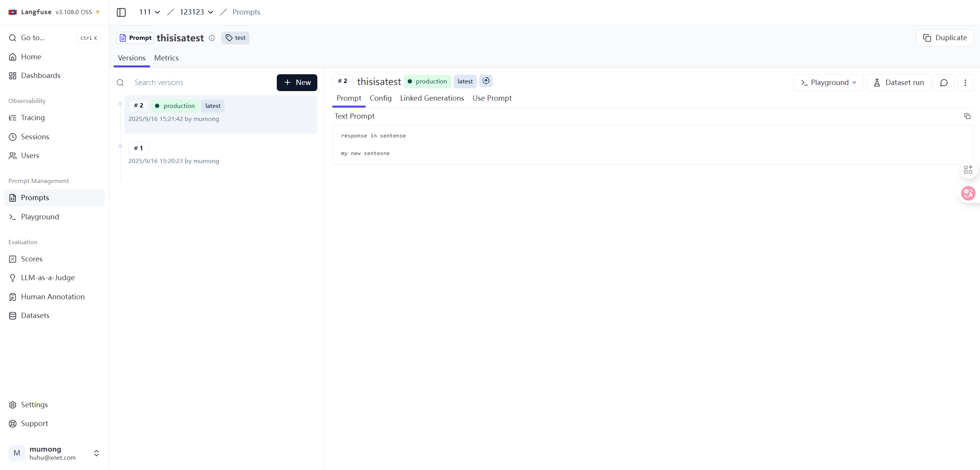Toggle the sidebar panel icon
Viewport: 980px width, 470px height.
(x=121, y=12)
